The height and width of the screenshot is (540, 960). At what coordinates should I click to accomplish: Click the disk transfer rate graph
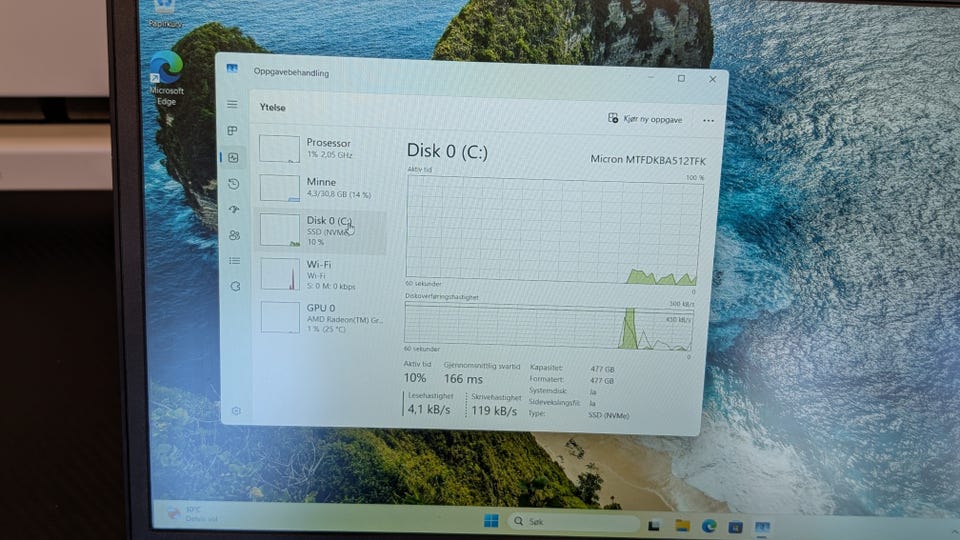(549, 327)
